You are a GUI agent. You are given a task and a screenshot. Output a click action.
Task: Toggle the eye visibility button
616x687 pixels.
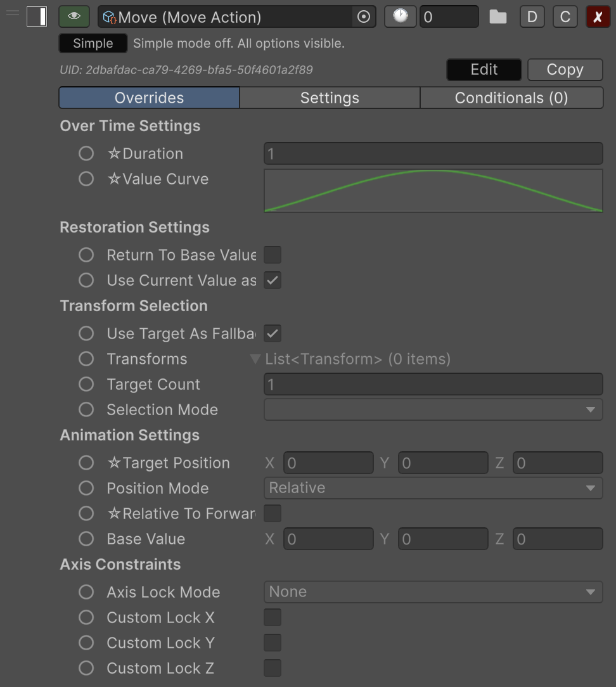(x=74, y=16)
